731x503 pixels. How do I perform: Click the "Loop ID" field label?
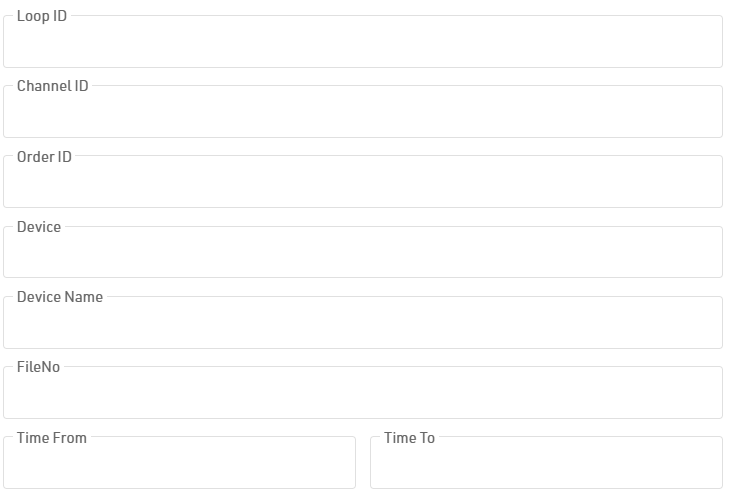(x=42, y=17)
